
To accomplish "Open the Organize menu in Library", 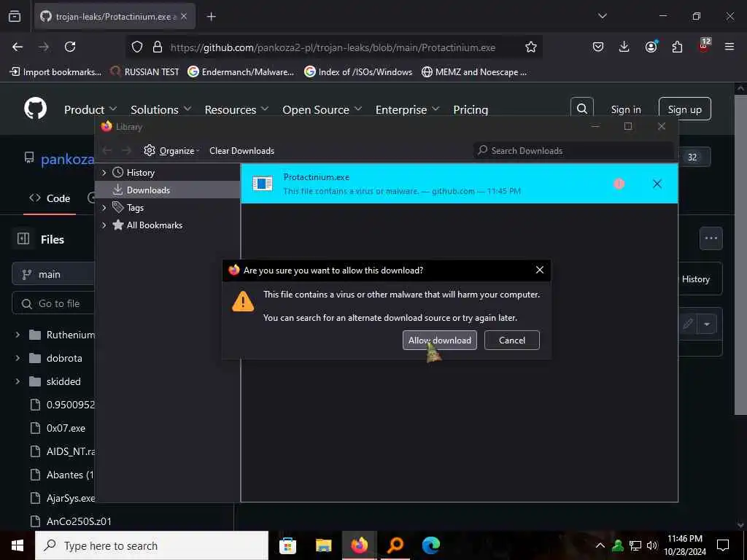I will coord(171,150).
